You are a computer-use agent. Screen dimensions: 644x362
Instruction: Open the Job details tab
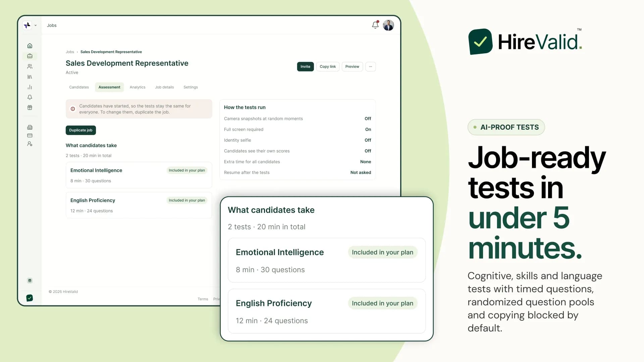[164, 87]
